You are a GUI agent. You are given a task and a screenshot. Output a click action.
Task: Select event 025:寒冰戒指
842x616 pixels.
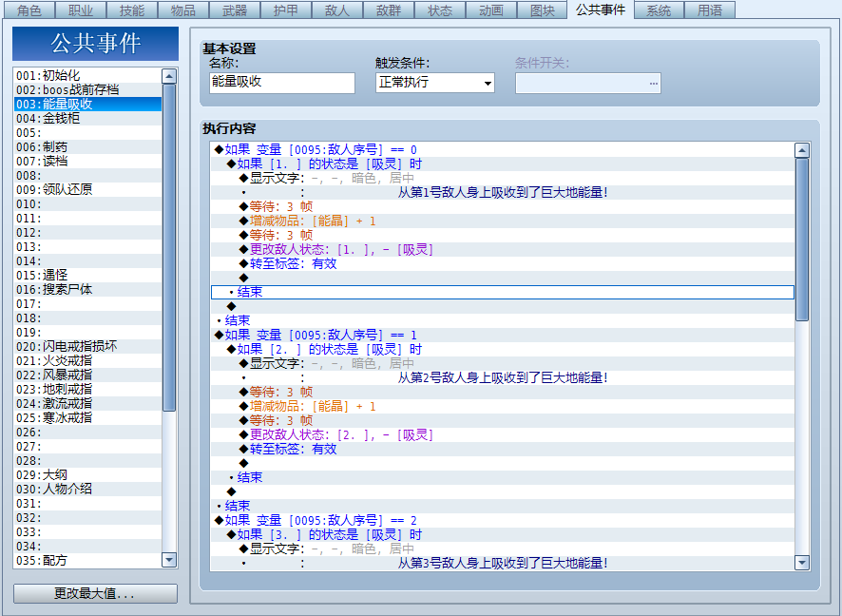(x=88, y=418)
